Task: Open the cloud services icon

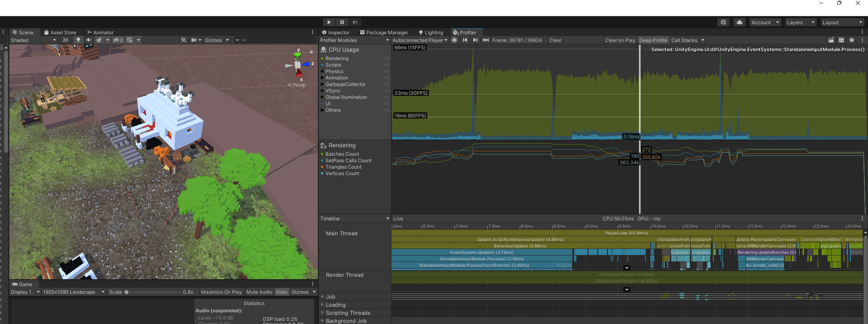Action: (x=739, y=22)
